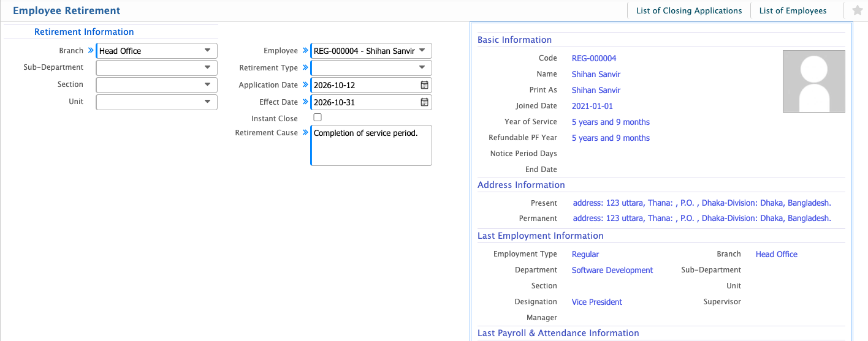This screenshot has height=341, width=868.
Task: Click the favorite star icon
Action: 857,10
